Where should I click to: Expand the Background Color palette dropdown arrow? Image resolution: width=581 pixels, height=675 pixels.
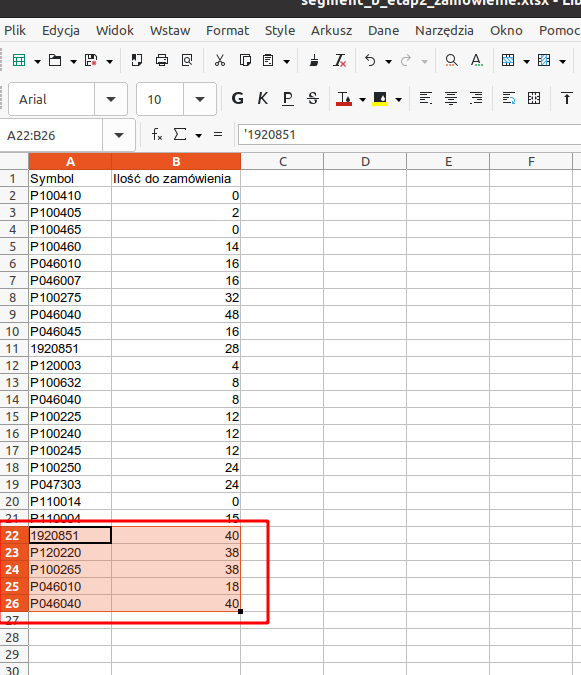(x=399, y=100)
